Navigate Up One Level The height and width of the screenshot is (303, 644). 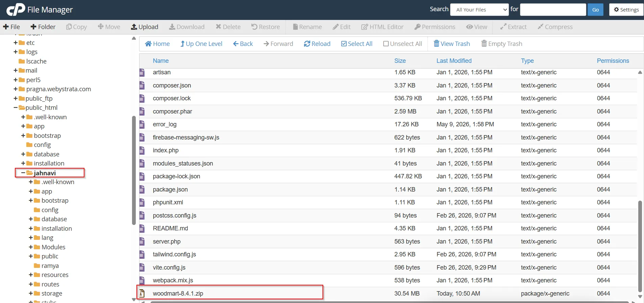[201, 44]
